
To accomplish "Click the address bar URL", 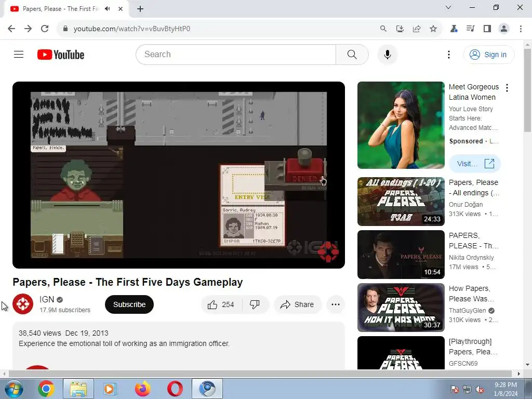I will (131, 29).
